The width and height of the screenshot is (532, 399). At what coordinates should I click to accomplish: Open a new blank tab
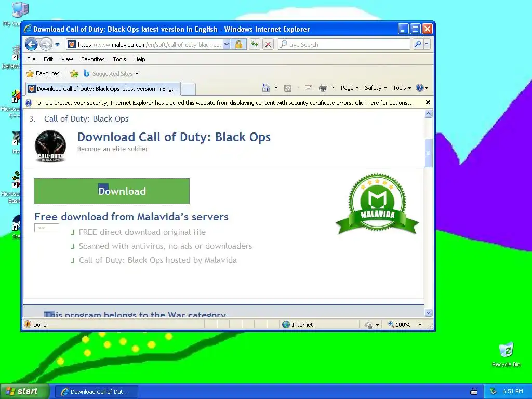[x=188, y=89]
